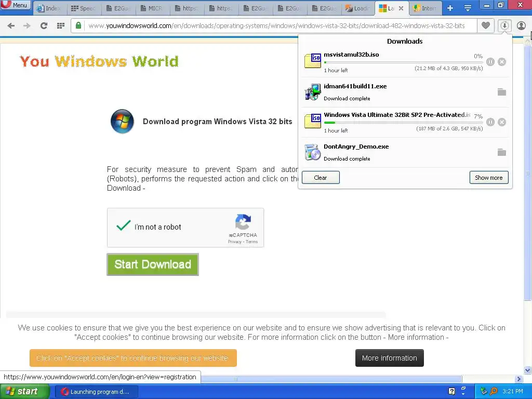Switch to the MICR tab
This screenshot has height=399, width=532.
[152, 8]
